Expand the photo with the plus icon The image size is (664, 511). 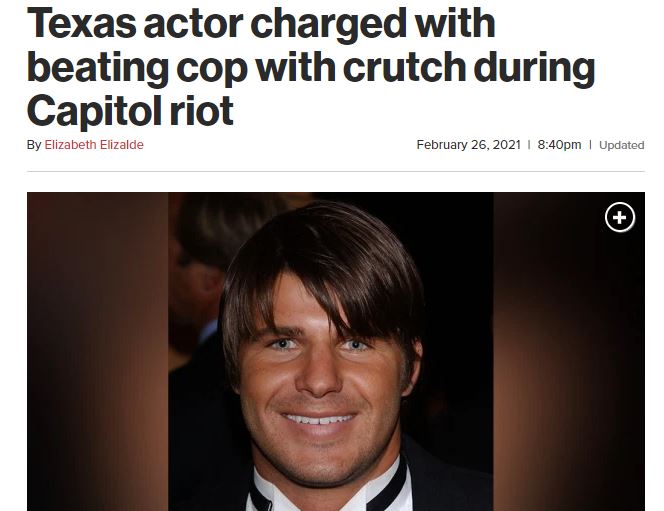(x=620, y=218)
